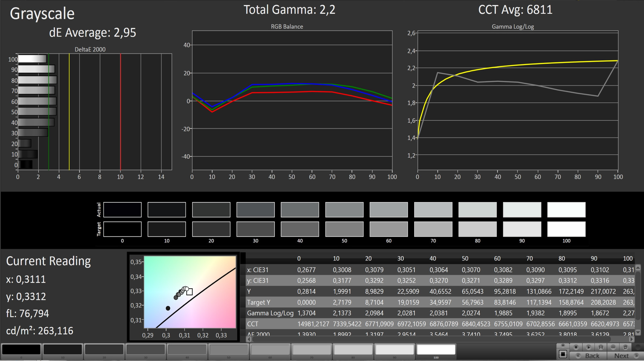Select the 10 percent bottom patch
Viewport: 644px width, 361px height.
click(x=63, y=350)
